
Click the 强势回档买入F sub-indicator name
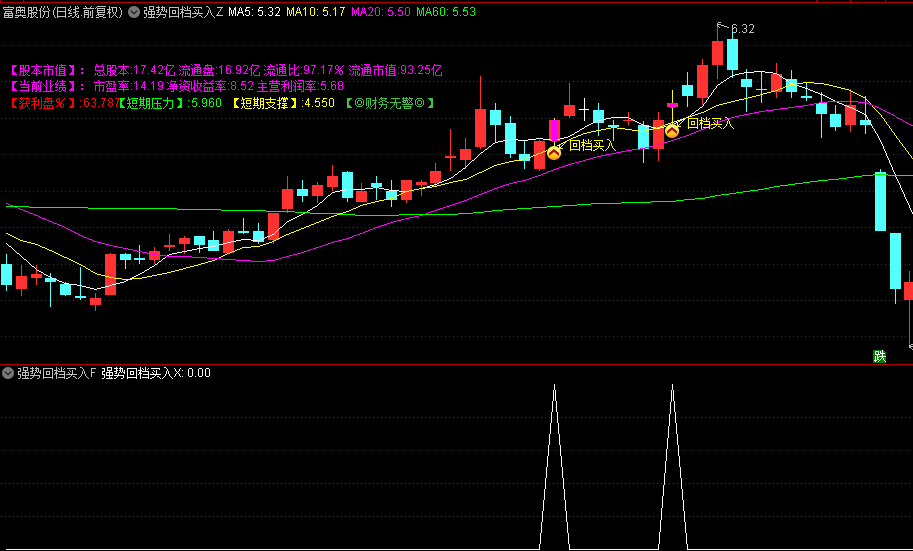pyautogui.click(x=56, y=373)
